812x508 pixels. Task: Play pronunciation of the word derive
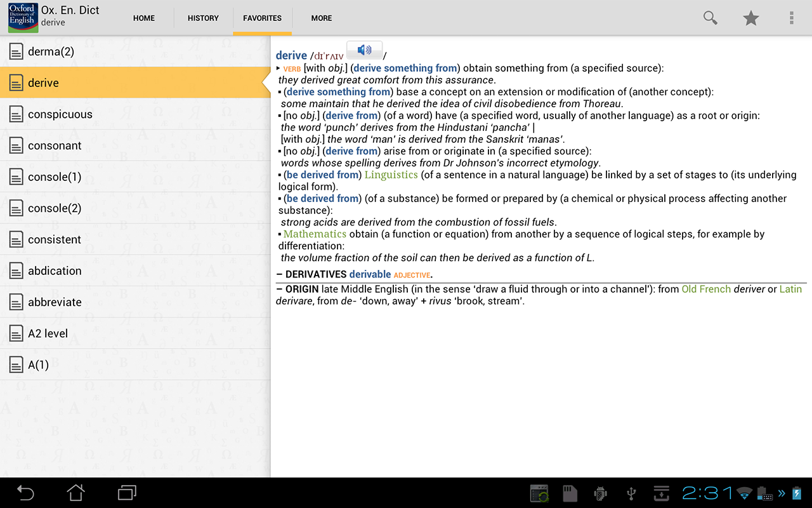click(363, 50)
